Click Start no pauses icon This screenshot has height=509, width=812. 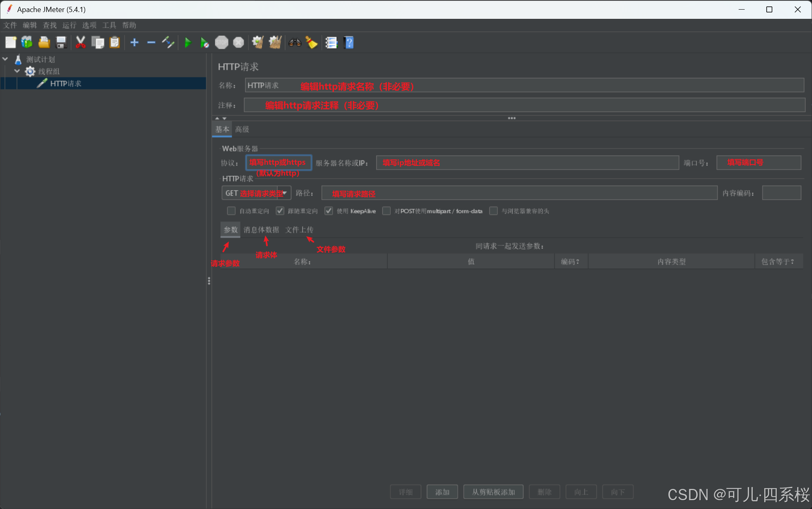point(204,43)
